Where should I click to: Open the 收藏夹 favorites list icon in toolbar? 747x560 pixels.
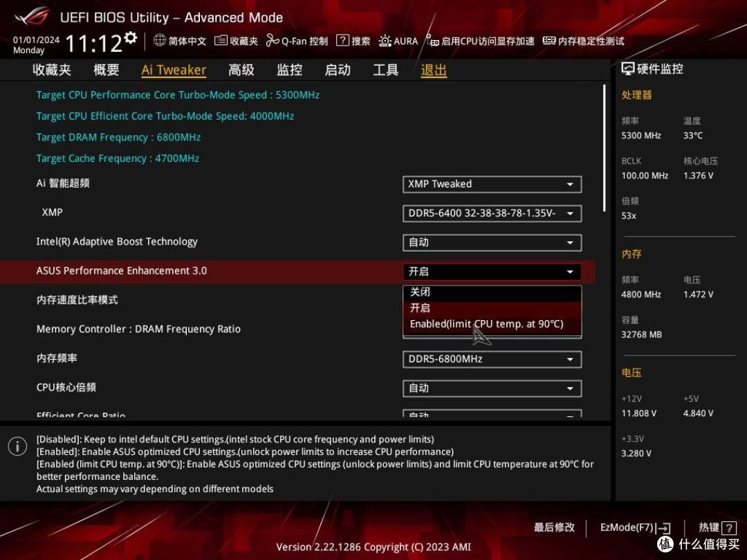pyautogui.click(x=221, y=41)
